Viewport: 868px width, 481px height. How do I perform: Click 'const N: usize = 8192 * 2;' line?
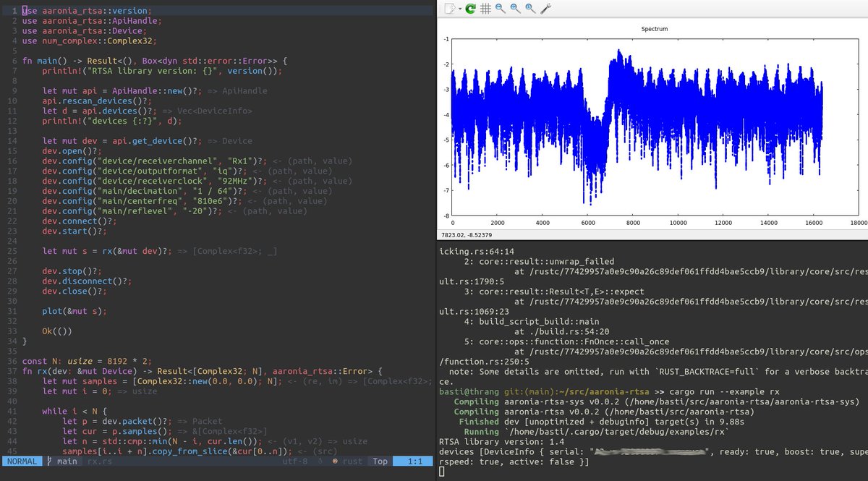pos(87,360)
